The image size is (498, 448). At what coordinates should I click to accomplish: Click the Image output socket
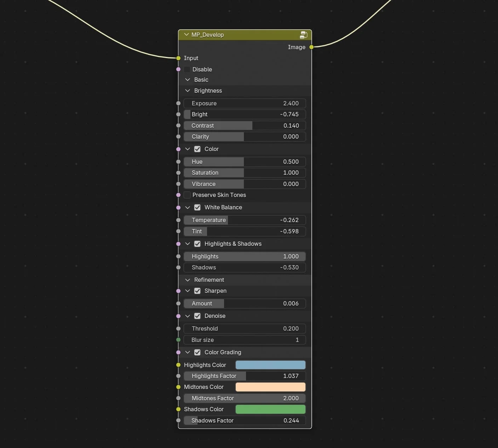(311, 47)
